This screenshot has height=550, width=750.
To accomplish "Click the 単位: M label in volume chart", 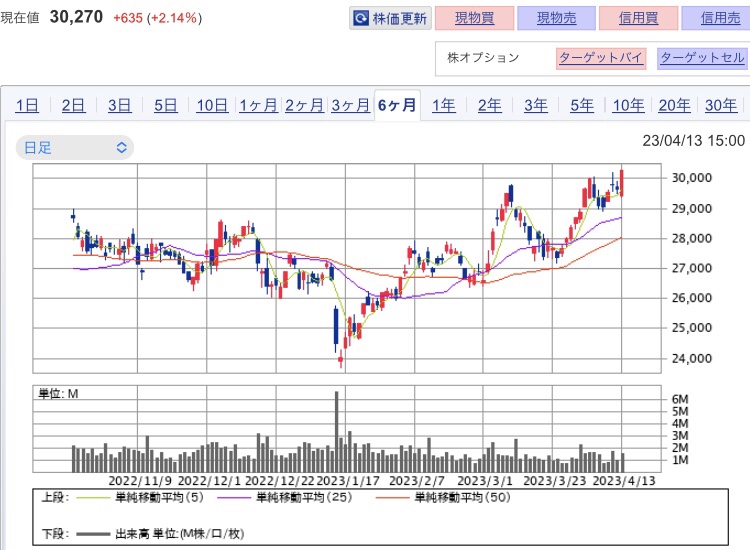I will point(58,394).
